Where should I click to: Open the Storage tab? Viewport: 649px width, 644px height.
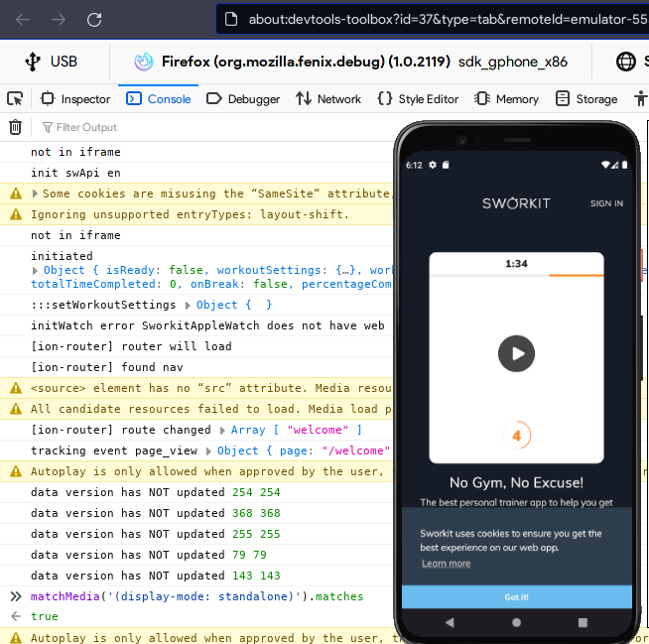[586, 99]
